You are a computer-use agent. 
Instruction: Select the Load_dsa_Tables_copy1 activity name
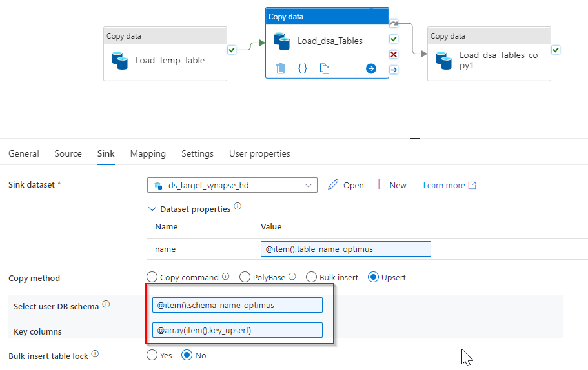click(x=498, y=60)
